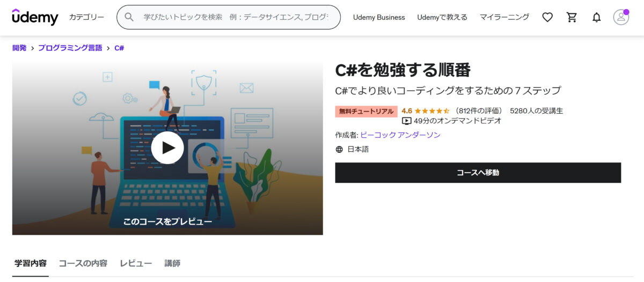Go to プログラミング言語 breadcrumb
This screenshot has height=282, width=644.
(x=70, y=48)
